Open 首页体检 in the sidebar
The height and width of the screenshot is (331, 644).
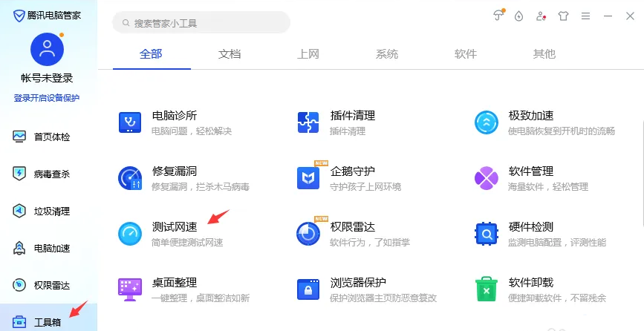pos(48,137)
